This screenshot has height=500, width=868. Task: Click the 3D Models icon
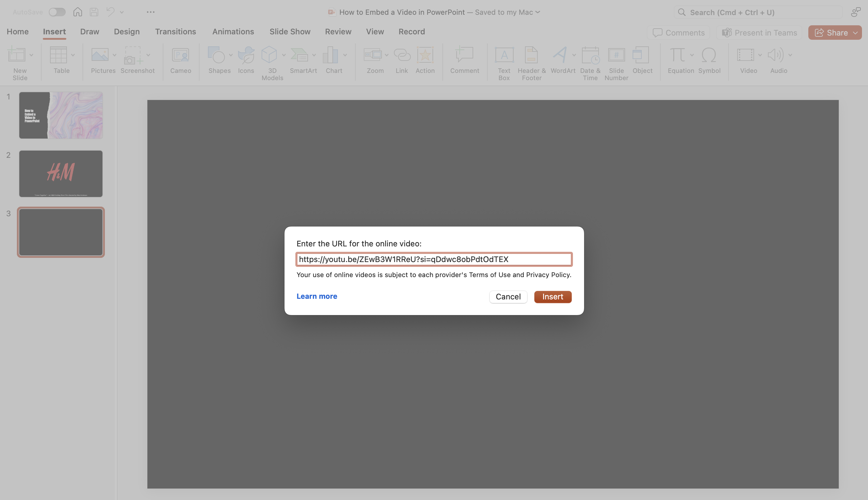(269, 55)
